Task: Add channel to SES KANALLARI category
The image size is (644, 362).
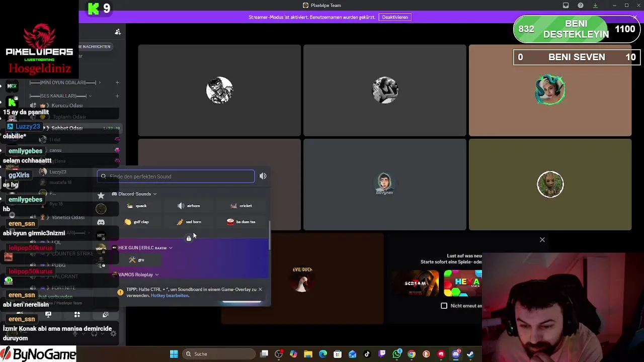Action: coord(117,96)
